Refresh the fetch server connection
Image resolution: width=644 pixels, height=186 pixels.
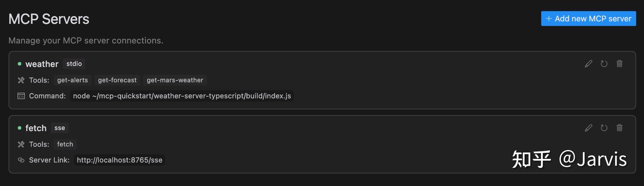click(x=604, y=128)
